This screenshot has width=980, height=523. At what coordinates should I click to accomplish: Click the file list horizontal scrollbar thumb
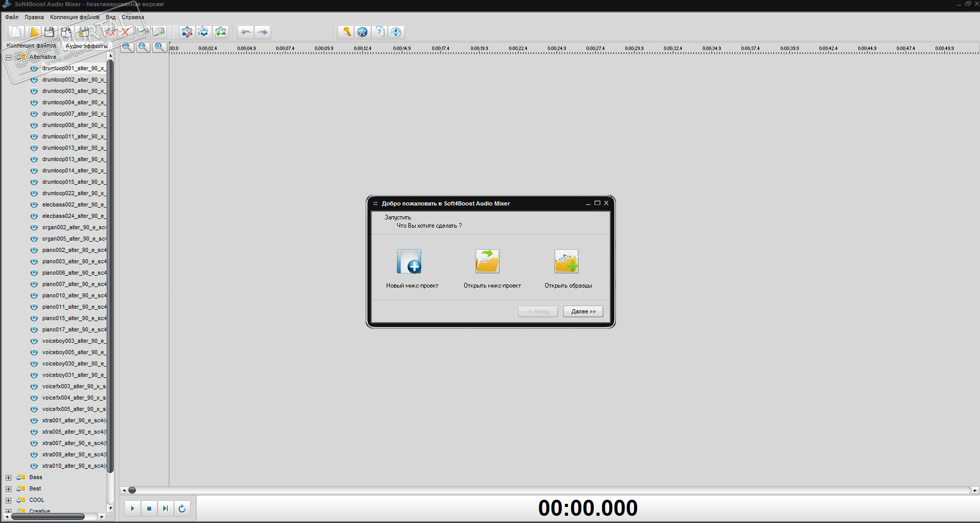(48, 516)
